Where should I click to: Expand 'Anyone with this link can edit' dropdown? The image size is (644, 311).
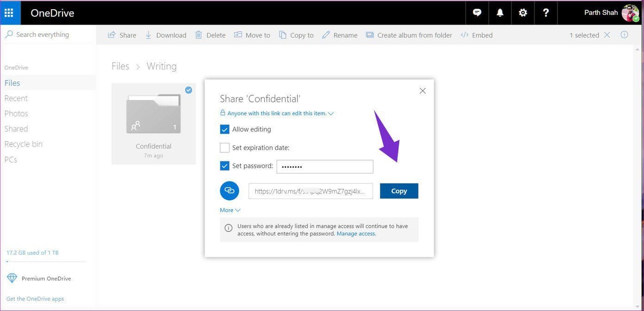pyautogui.click(x=278, y=113)
